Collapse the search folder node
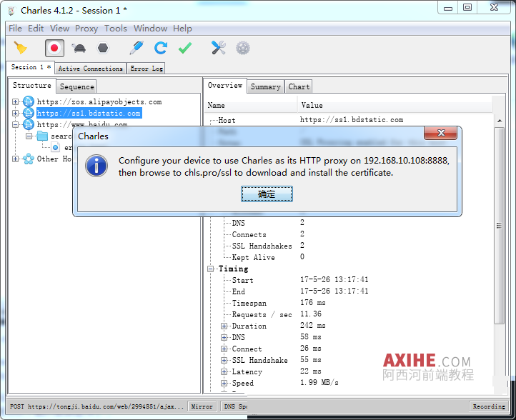The image size is (516, 420). pyautogui.click(x=29, y=136)
